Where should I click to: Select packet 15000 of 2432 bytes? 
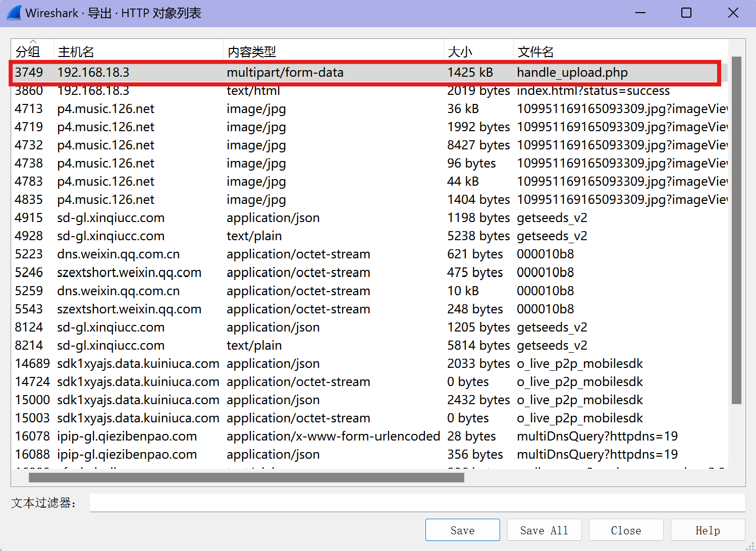[369, 400]
